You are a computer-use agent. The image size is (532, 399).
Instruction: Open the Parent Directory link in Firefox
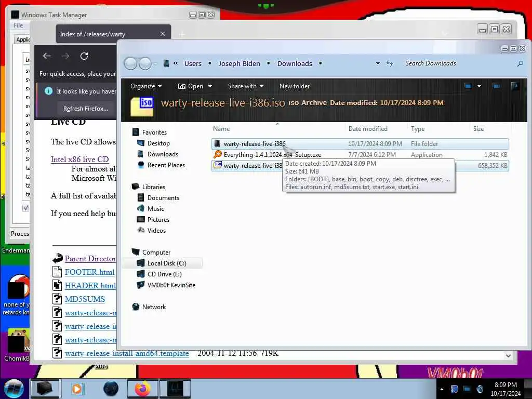click(90, 259)
